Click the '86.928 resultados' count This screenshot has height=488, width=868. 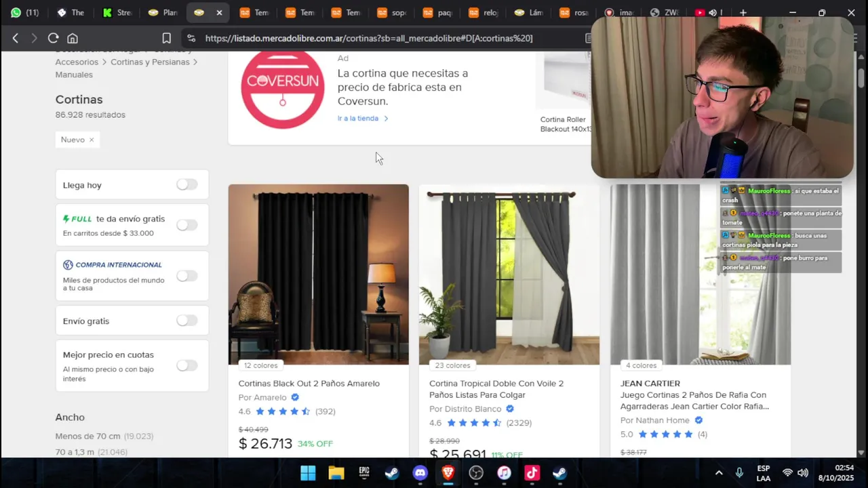click(90, 115)
